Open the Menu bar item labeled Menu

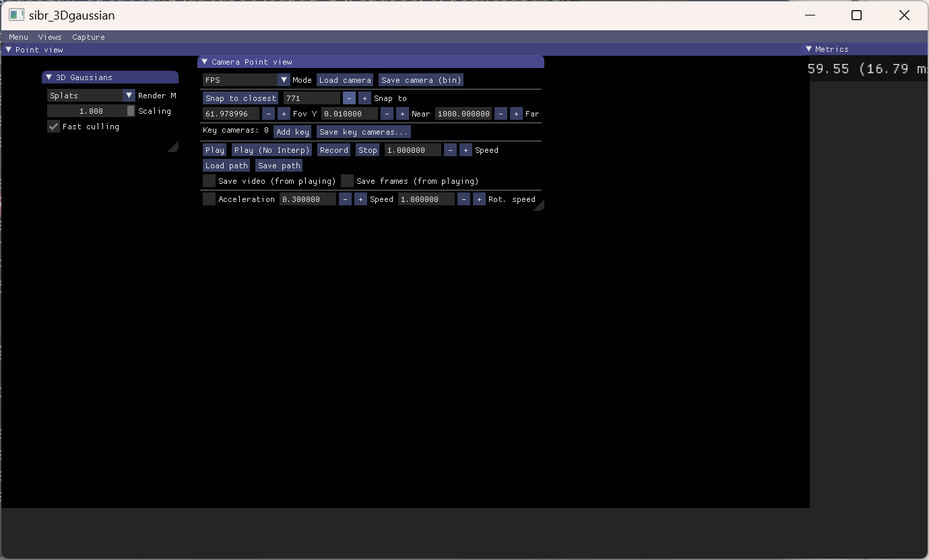tap(18, 37)
